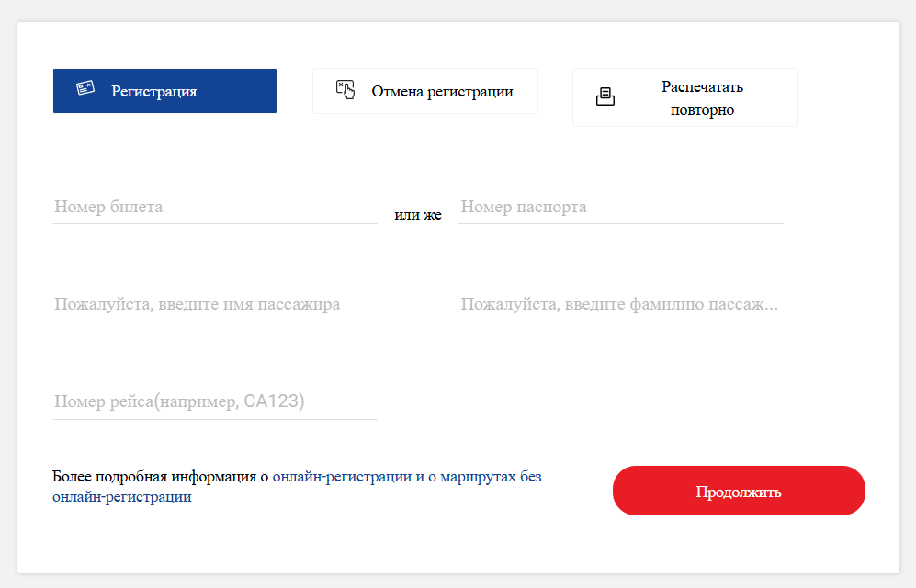Click the 'или же' separator text

click(x=418, y=215)
